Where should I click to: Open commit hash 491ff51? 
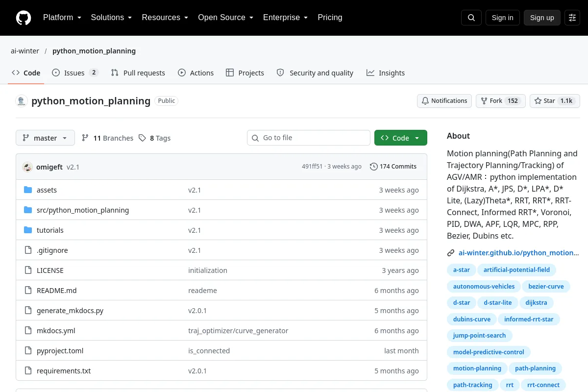pyautogui.click(x=312, y=167)
